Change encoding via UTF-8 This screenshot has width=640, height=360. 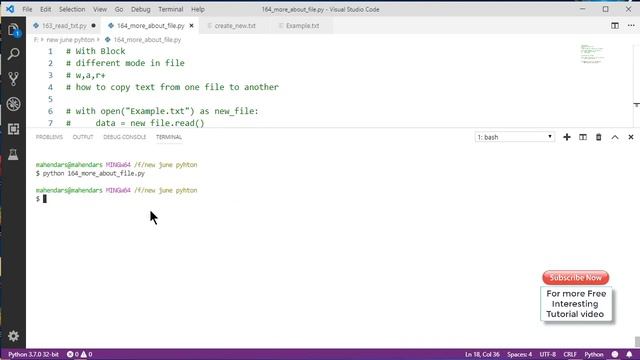click(x=548, y=354)
